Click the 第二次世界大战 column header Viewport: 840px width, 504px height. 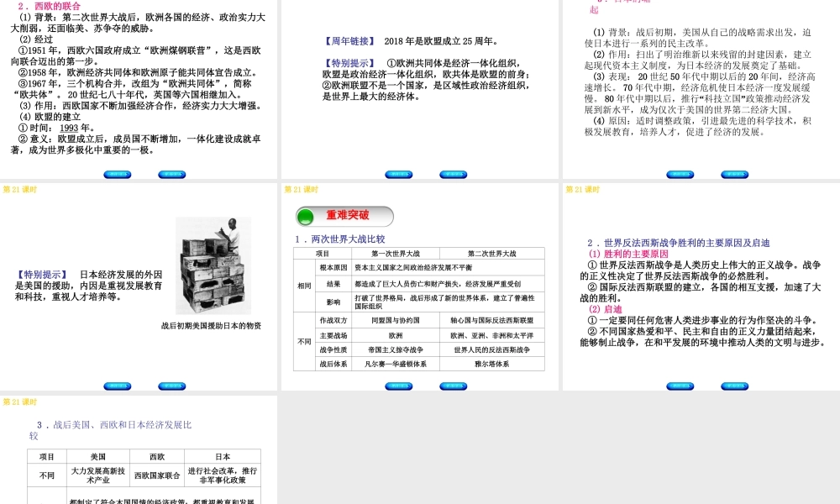[491, 254]
